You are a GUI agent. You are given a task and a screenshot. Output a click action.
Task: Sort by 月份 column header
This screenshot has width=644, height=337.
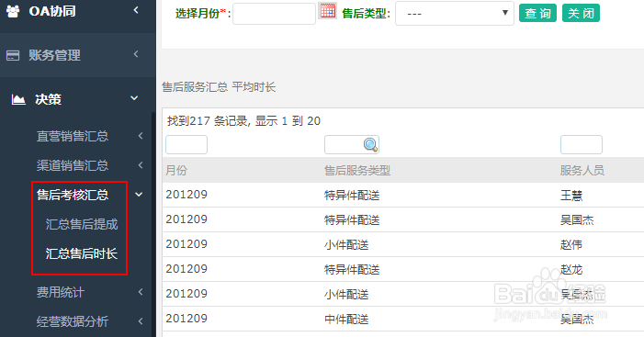tap(176, 171)
